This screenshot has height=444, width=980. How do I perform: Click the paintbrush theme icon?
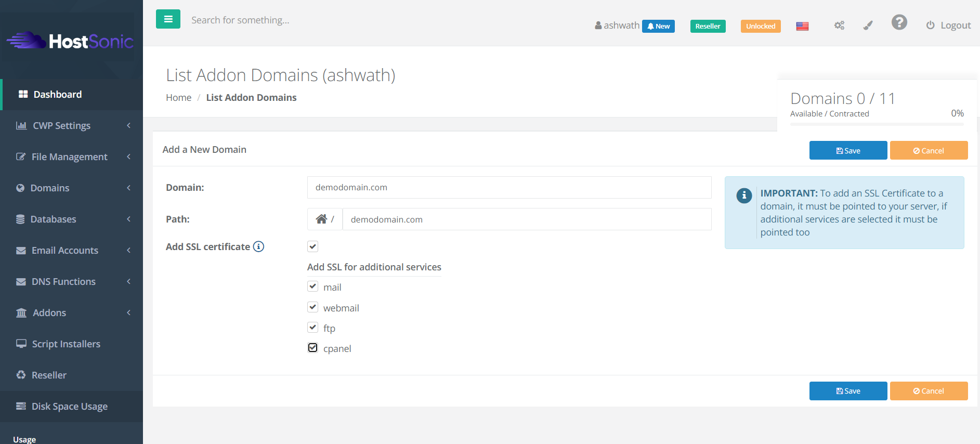pyautogui.click(x=868, y=25)
